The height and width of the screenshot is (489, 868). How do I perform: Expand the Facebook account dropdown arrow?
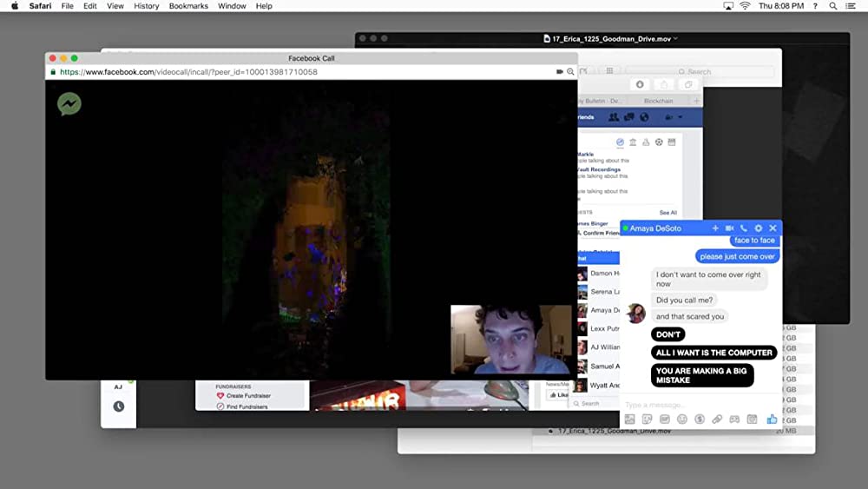680,117
